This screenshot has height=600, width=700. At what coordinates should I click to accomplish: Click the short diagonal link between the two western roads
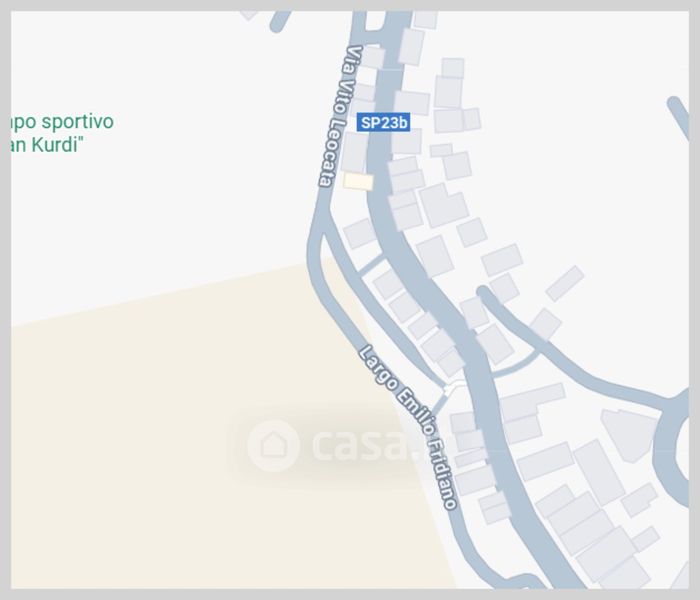tap(371, 265)
